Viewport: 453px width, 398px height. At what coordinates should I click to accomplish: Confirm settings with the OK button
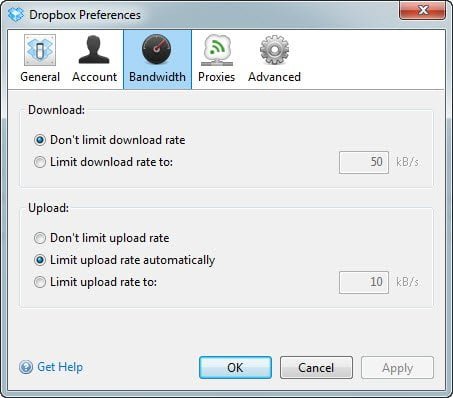coord(235,368)
